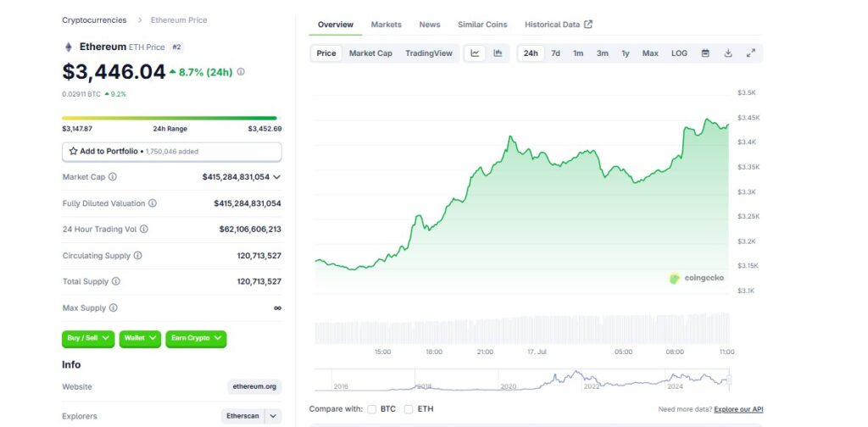This screenshot has width=868, height=427.
Task: Click the external link icon beside Historical Data
Action: pos(588,24)
